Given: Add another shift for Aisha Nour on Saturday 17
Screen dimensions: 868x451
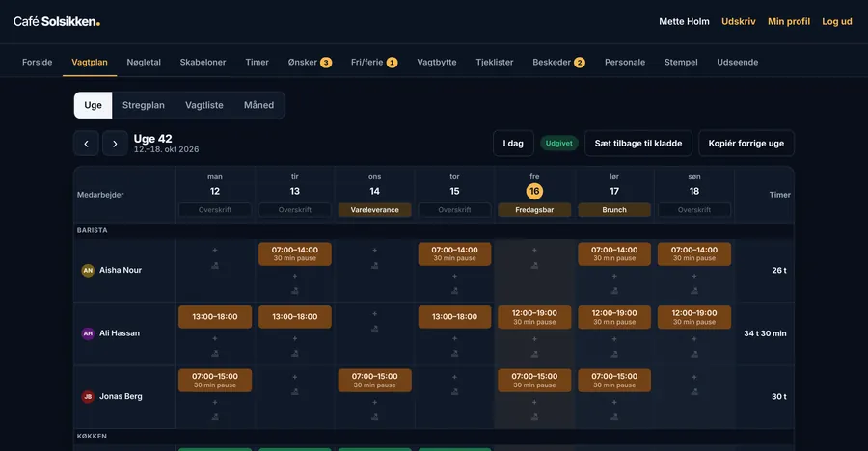Looking at the screenshot, I should [614, 276].
